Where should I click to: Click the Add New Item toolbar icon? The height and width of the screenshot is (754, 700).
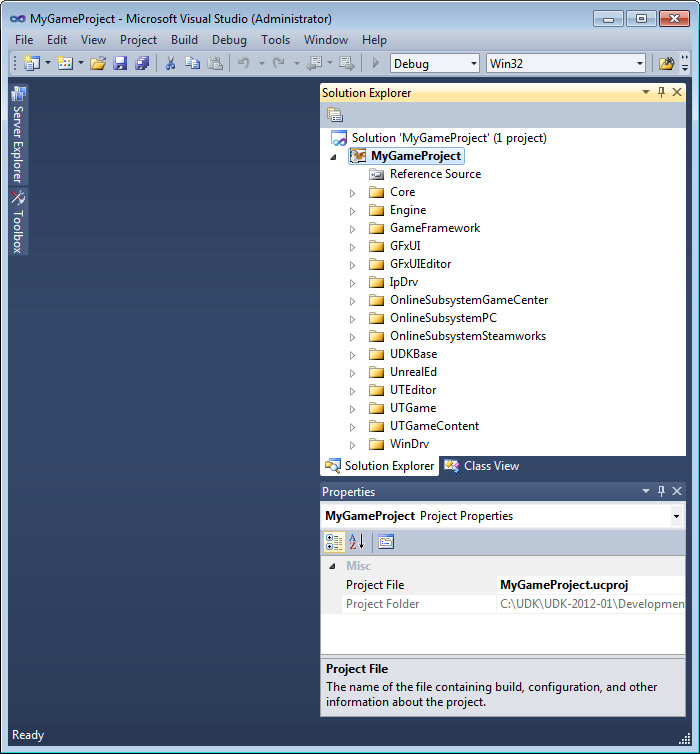[x=65, y=63]
